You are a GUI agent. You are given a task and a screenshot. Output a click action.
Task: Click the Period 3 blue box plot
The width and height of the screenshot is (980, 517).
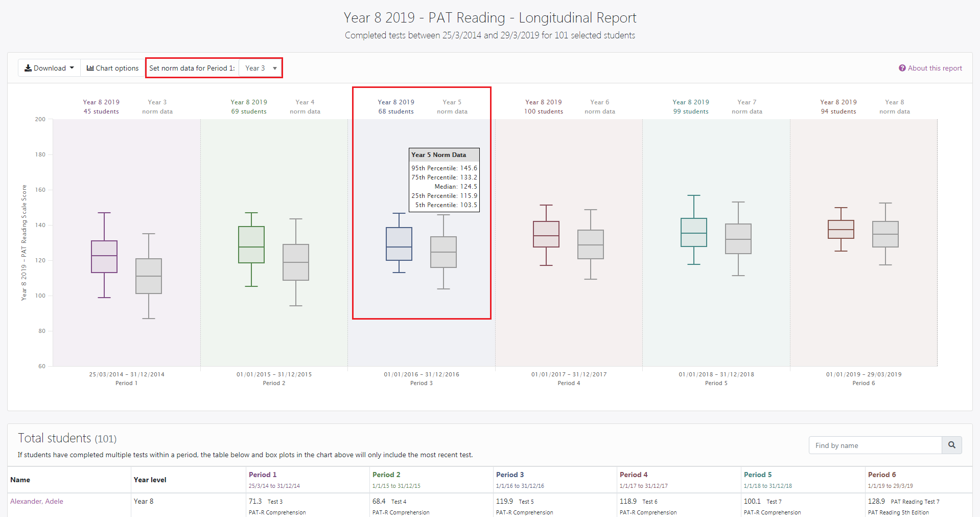click(399, 244)
